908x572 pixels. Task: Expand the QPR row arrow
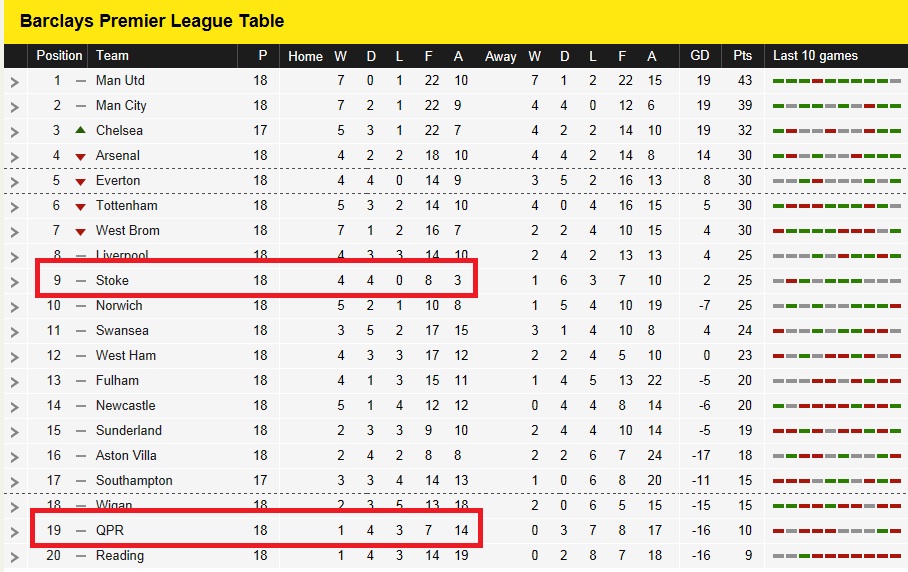pos(15,532)
